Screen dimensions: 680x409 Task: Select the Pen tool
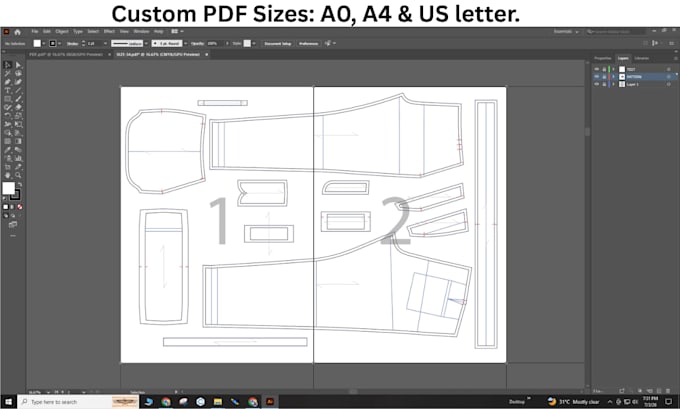[7, 82]
